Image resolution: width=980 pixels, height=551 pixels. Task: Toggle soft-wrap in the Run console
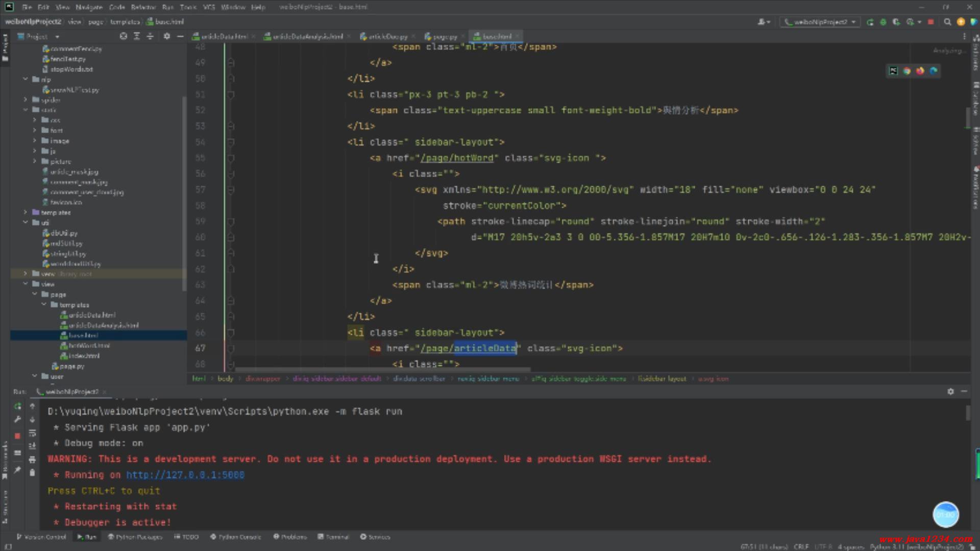(32, 433)
